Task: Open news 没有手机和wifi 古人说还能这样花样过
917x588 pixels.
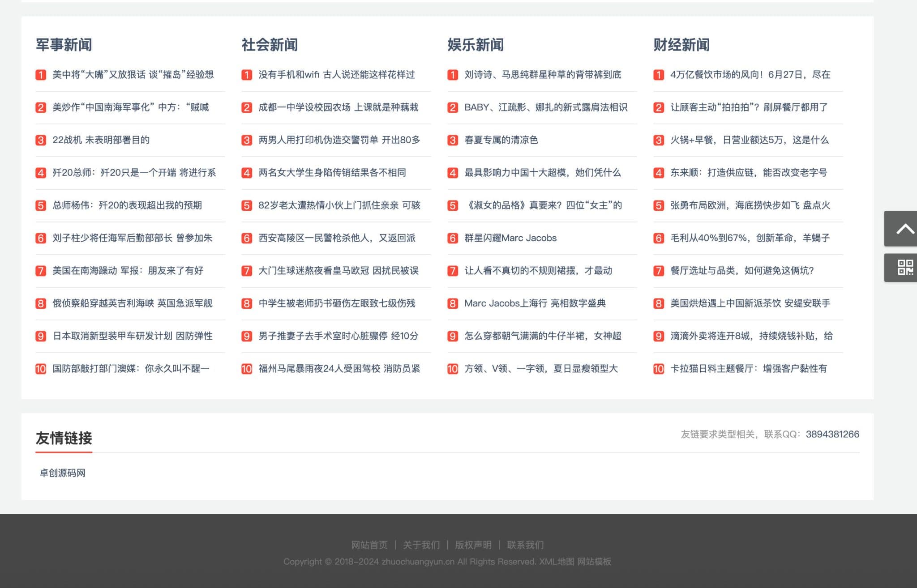Action: point(337,75)
